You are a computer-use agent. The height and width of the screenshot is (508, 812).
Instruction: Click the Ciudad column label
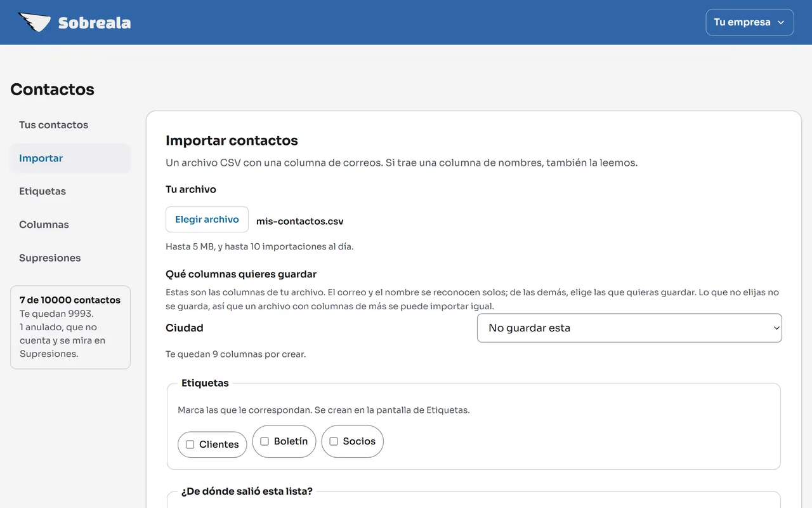[x=185, y=328]
